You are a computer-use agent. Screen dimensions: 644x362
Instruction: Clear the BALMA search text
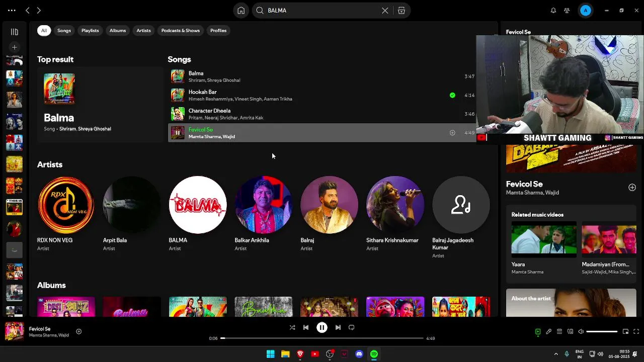385,10
